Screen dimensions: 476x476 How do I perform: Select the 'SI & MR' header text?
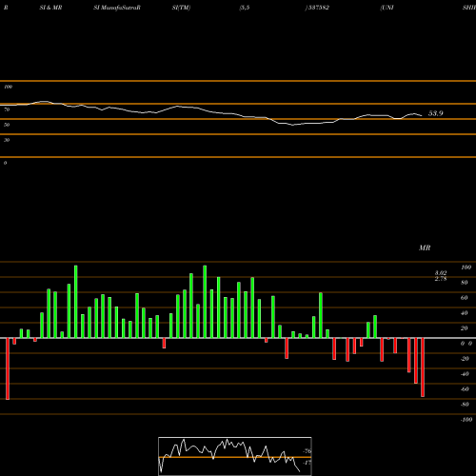point(50,8)
